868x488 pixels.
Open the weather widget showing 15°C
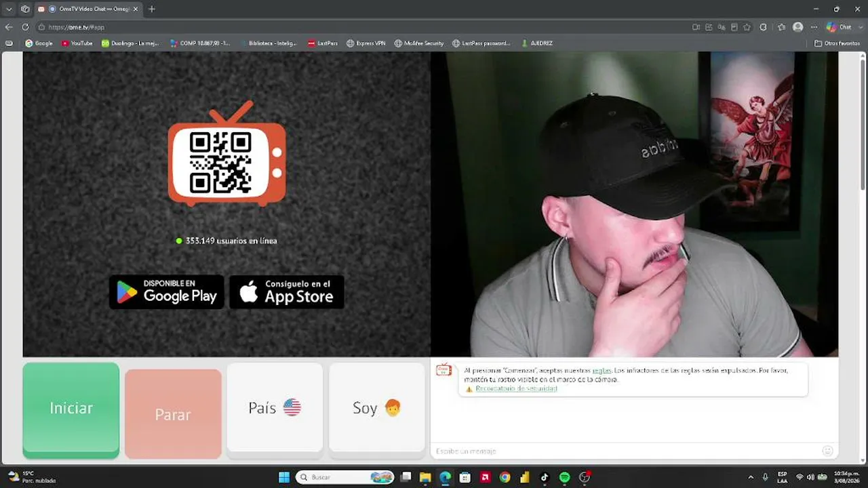(x=31, y=477)
